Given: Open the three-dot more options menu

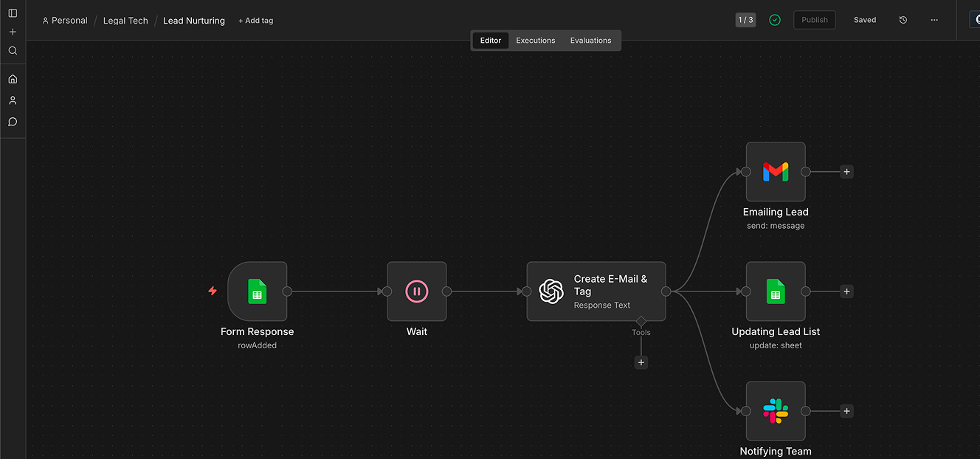Looking at the screenshot, I should click(x=934, y=20).
